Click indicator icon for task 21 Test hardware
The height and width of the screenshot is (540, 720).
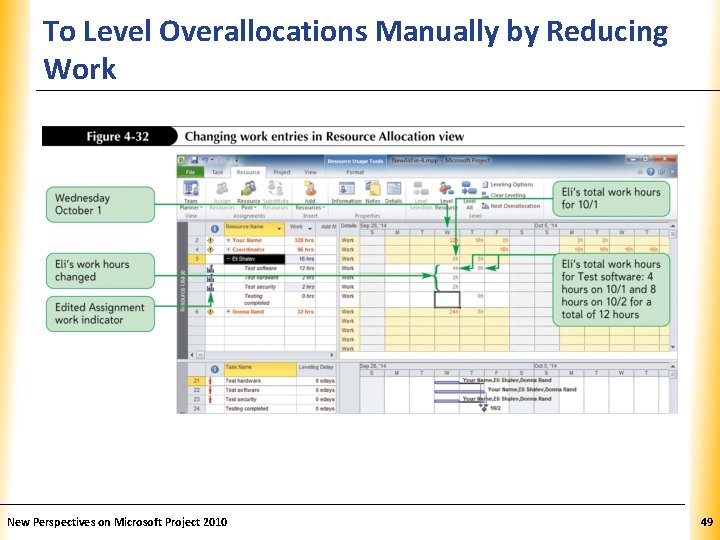click(210, 381)
